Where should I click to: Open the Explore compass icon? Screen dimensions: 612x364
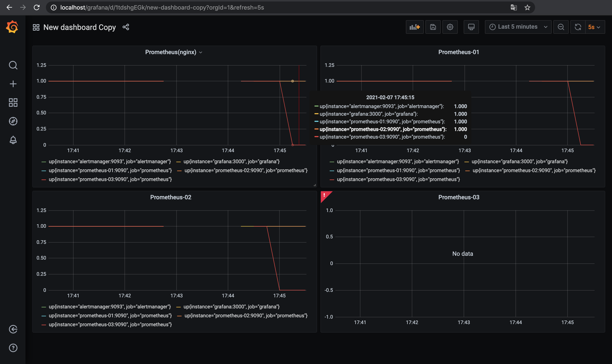pos(13,121)
